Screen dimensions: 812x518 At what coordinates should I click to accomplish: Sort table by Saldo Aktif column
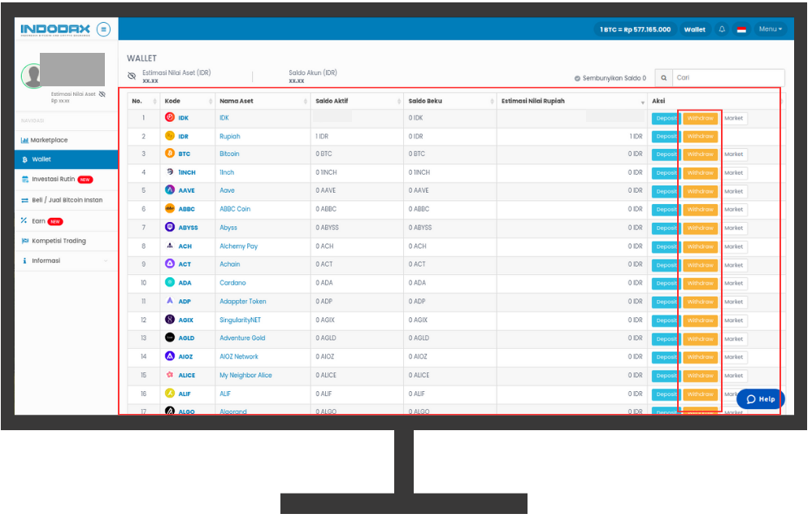coord(358,101)
